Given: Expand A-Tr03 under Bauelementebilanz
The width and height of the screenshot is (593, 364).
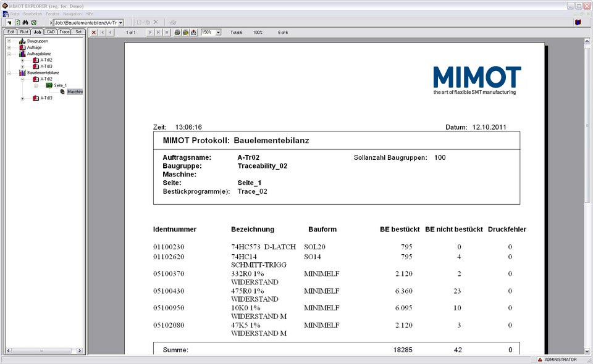Looking at the screenshot, I should point(22,98).
